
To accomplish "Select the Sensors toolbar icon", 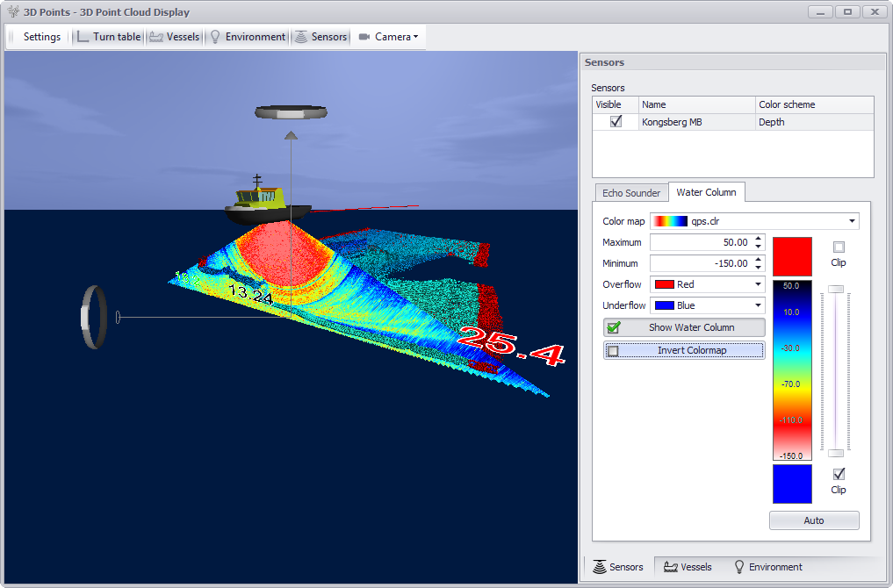I will (x=302, y=37).
